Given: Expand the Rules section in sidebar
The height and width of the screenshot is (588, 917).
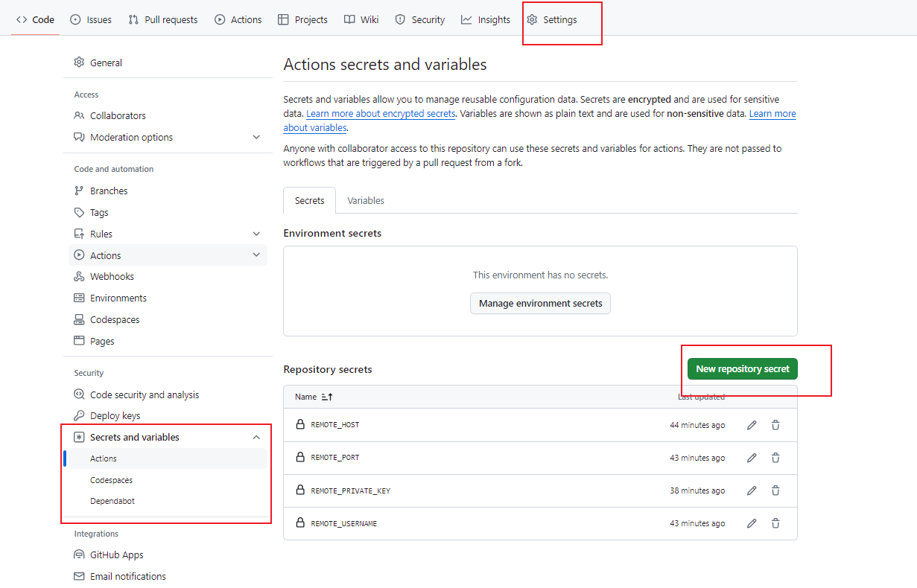Looking at the screenshot, I should (256, 234).
